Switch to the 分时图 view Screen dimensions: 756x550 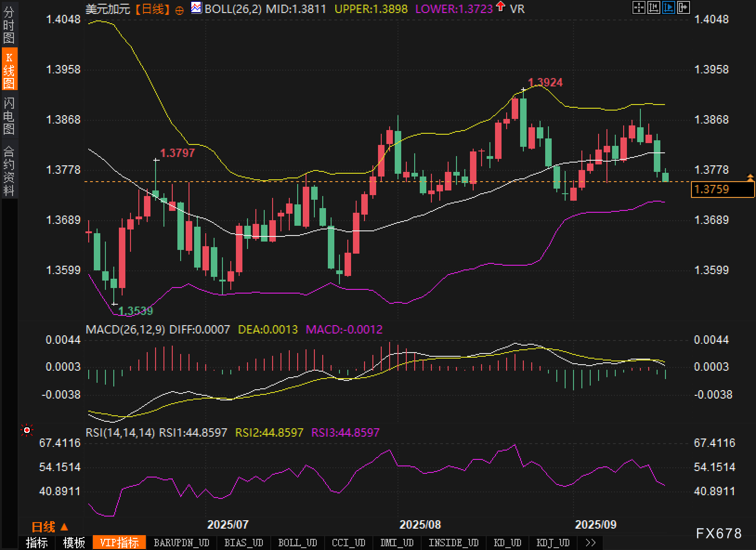tap(9, 25)
